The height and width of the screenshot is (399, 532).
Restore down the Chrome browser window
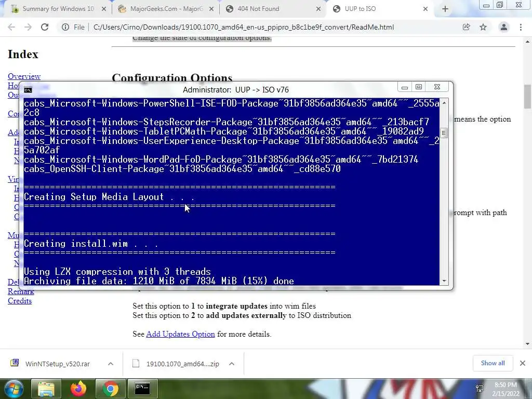coord(500,5)
